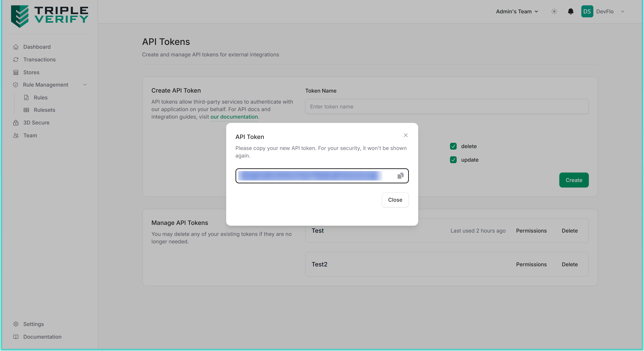
Task: Collapse Rule Management section chevron
Action: click(x=85, y=85)
